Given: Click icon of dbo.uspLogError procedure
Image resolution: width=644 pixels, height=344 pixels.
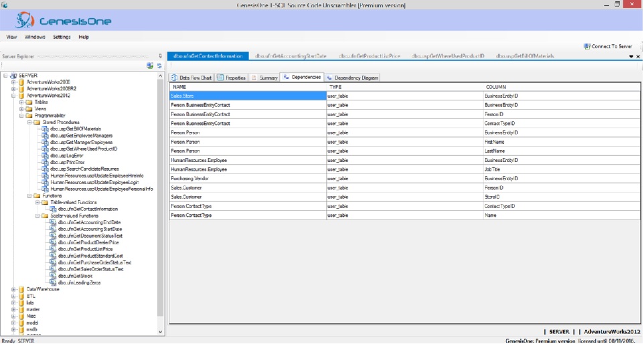Looking at the screenshot, I should point(45,156).
